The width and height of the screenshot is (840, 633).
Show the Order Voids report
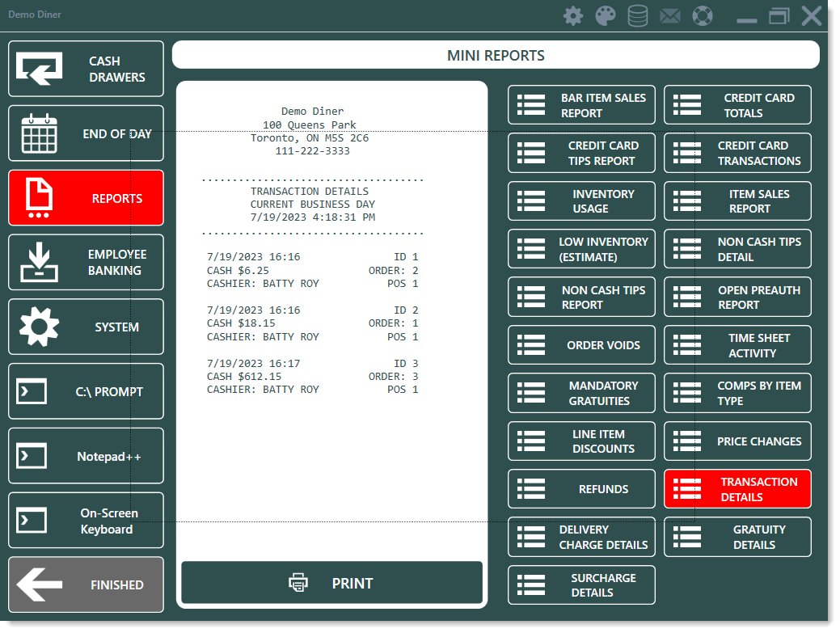581,345
